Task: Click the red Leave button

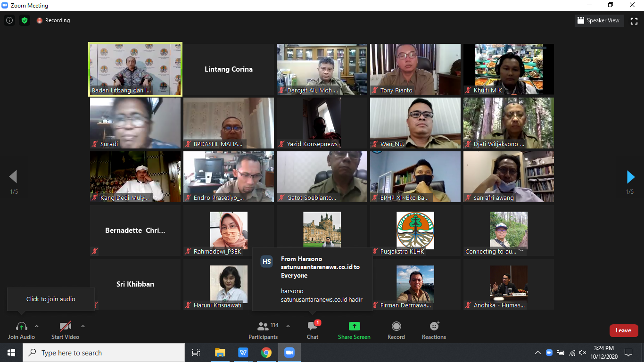Action: 623,330
